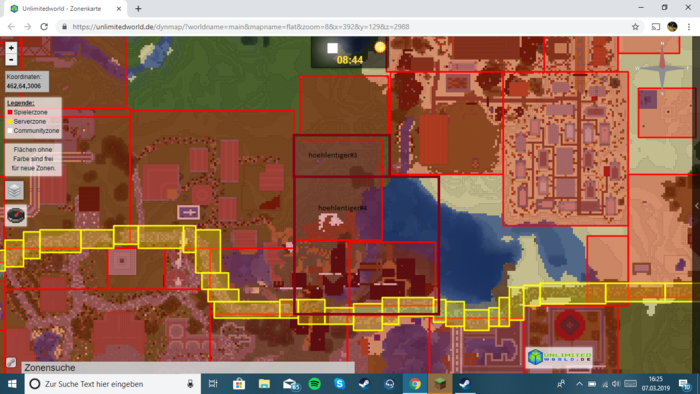Click the address bar URL
700x394 pixels.
tap(241, 27)
